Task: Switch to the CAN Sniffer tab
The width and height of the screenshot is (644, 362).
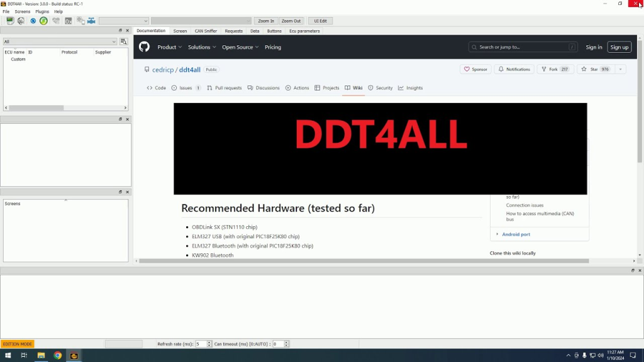Action: 206,31
